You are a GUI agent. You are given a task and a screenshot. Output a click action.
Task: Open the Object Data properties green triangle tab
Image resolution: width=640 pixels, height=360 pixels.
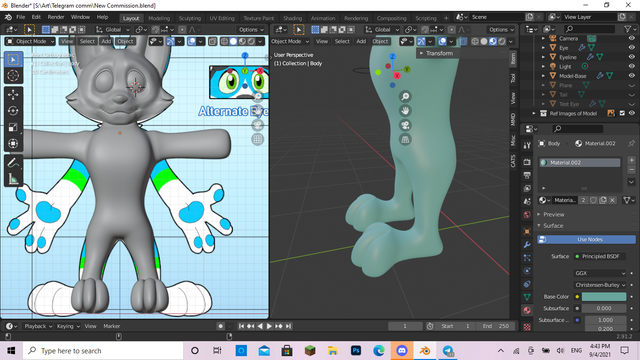pyautogui.click(x=527, y=297)
